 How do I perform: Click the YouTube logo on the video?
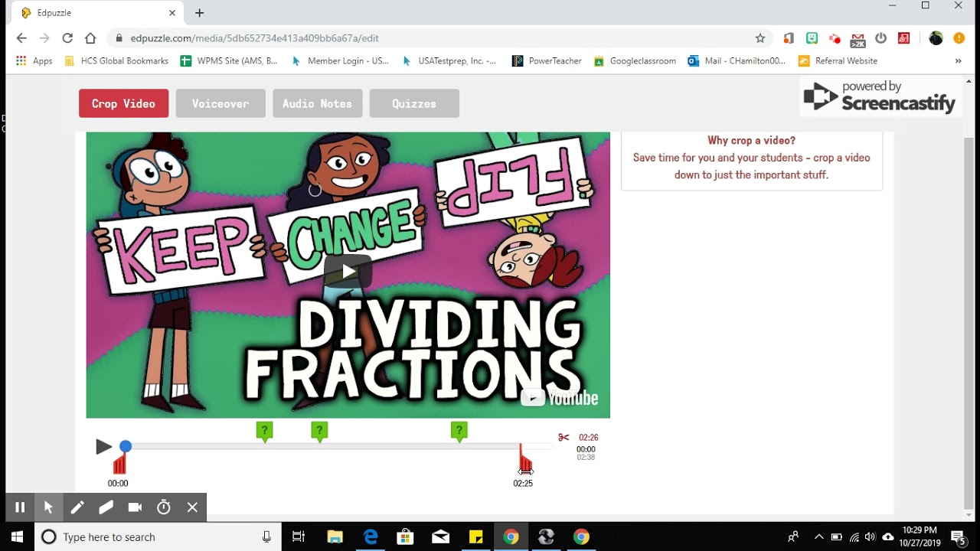[559, 398]
